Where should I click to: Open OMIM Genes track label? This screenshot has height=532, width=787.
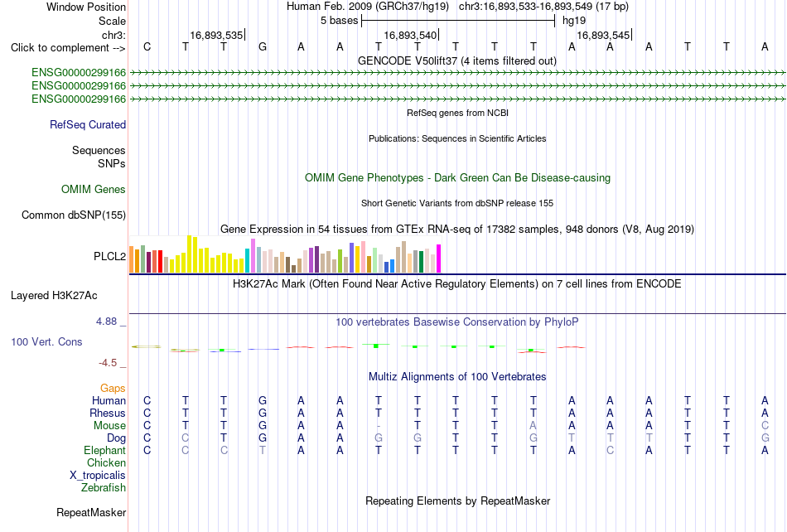(94, 189)
